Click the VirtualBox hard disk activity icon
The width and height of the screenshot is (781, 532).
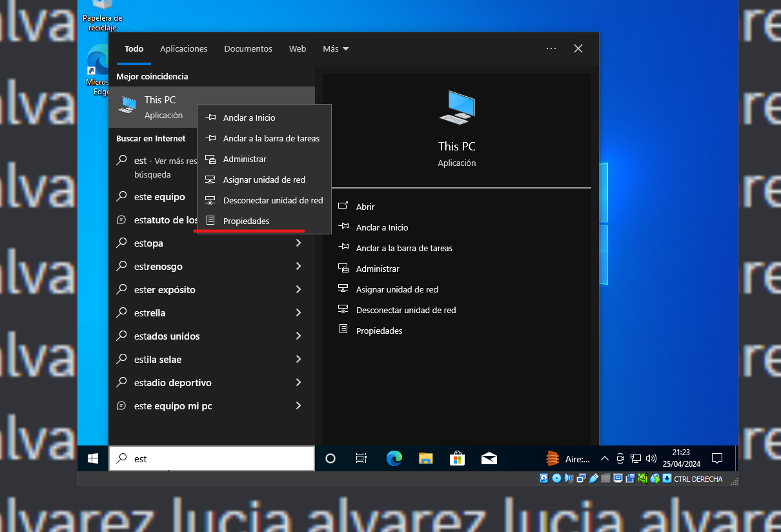click(543, 478)
